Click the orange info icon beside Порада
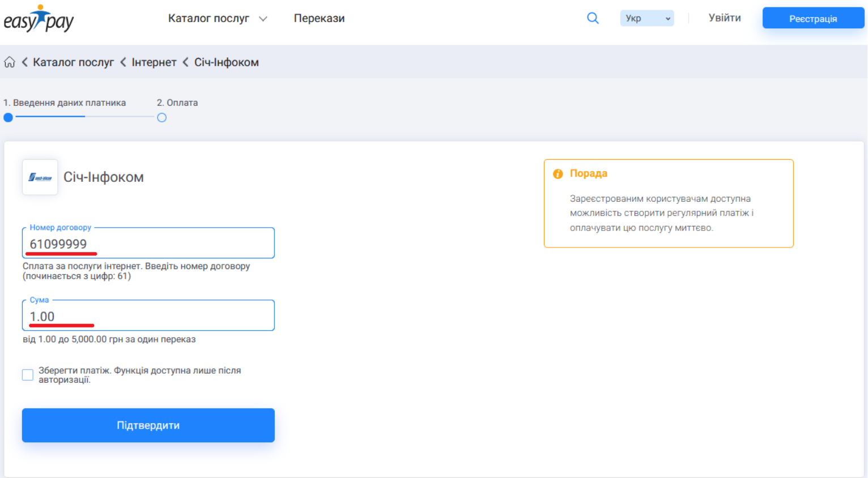This screenshot has width=868, height=478. pyautogui.click(x=558, y=174)
